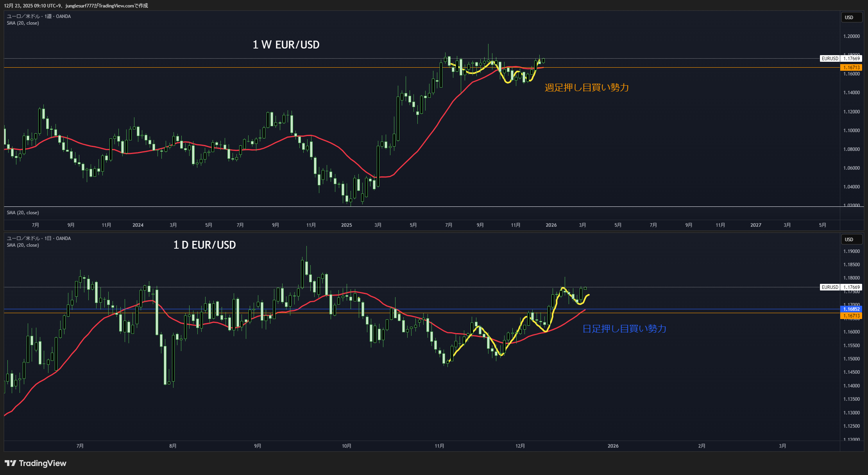Select the blue 日足押し目買い勢力 text label
The width and height of the screenshot is (868, 475).
[x=624, y=329]
